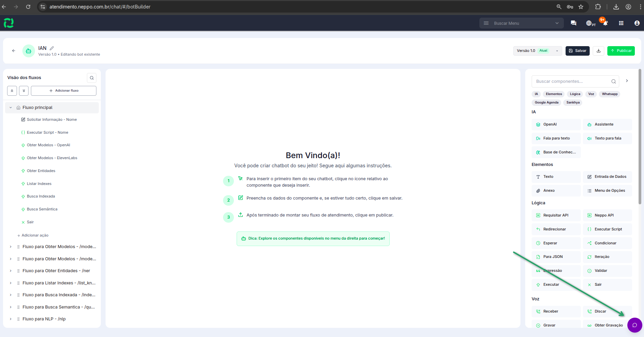The height and width of the screenshot is (337, 644).
Task: Open the chat messages icon in top bar
Action: (573, 23)
